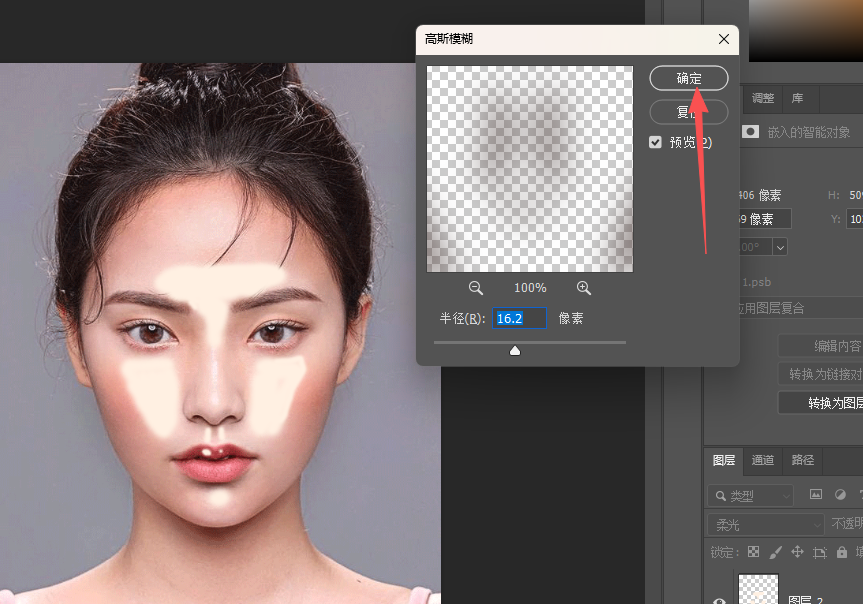This screenshot has width=863, height=604.
Task: Switch to the 图层 tab
Action: tap(724, 460)
